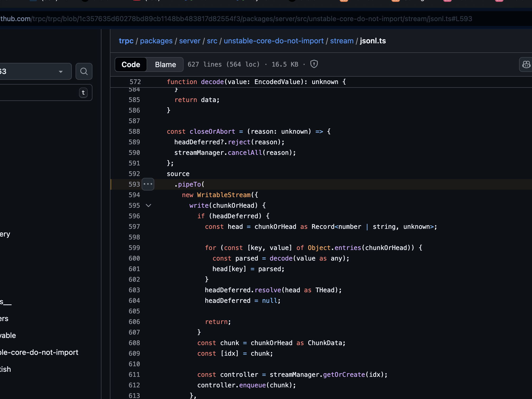This screenshot has width=532, height=399.
Task: Navigate to src breadcrumb
Action: click(x=212, y=41)
